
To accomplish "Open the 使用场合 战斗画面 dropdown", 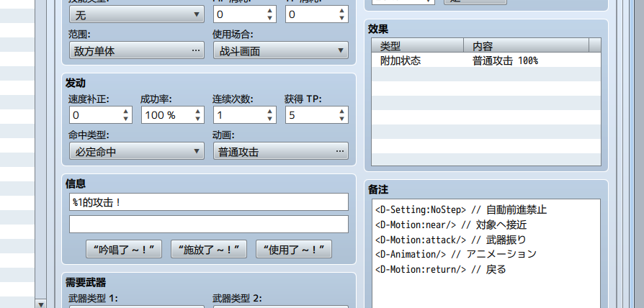I will tap(280, 50).
